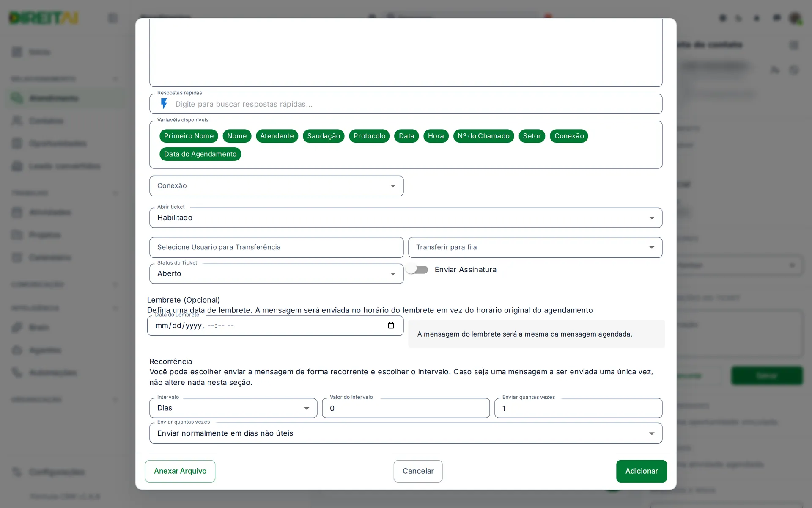Screen dimensions: 812x508
Task: Click the Selecione Usuario para Transferência field
Action: (x=276, y=247)
